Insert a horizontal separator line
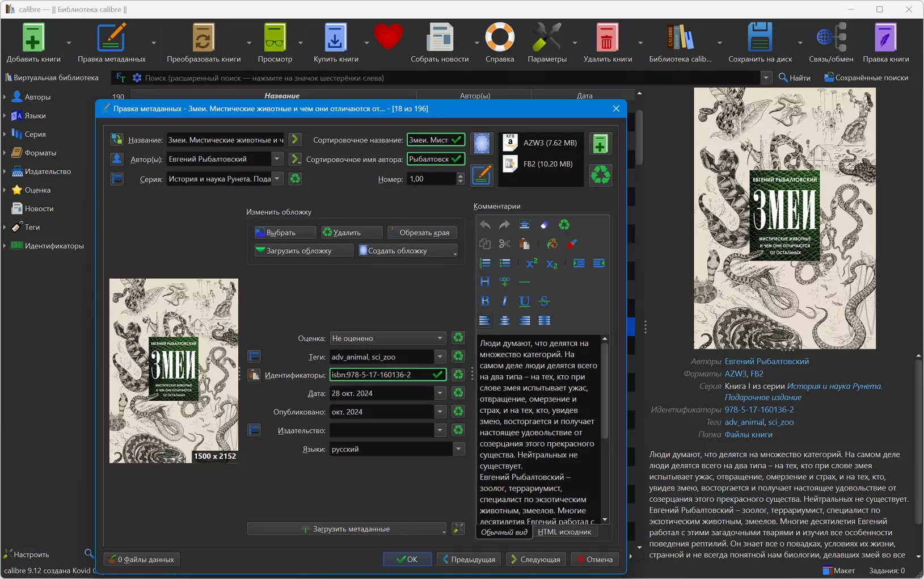 524,282
